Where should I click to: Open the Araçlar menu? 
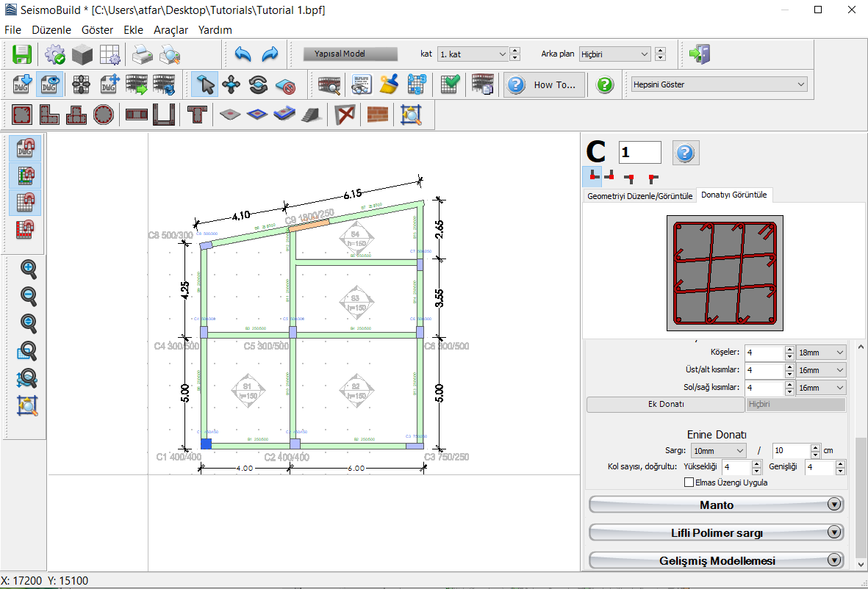pos(171,30)
